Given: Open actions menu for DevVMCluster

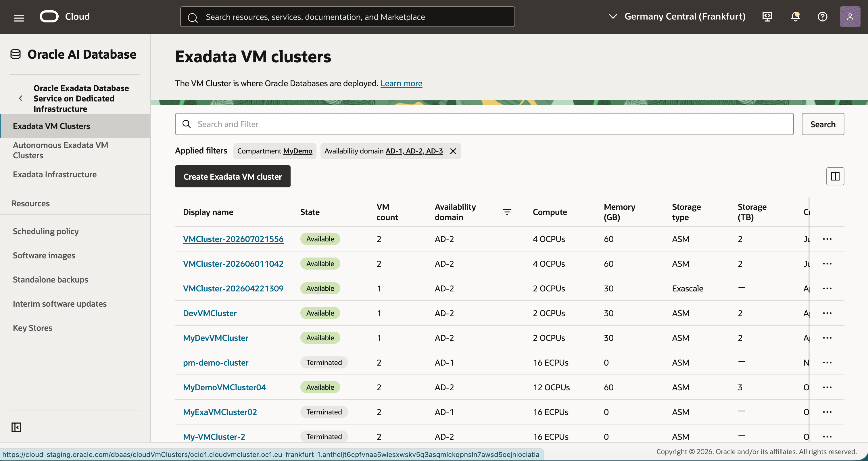Looking at the screenshot, I should coord(827,313).
